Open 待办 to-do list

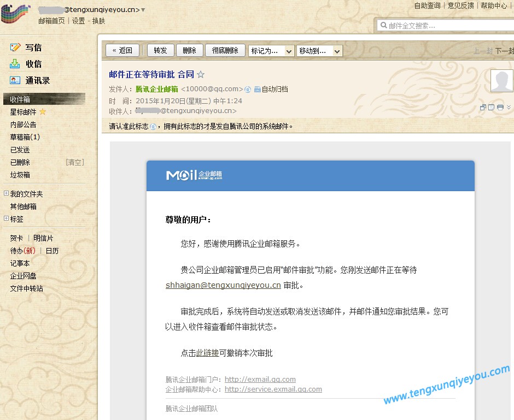22,251
